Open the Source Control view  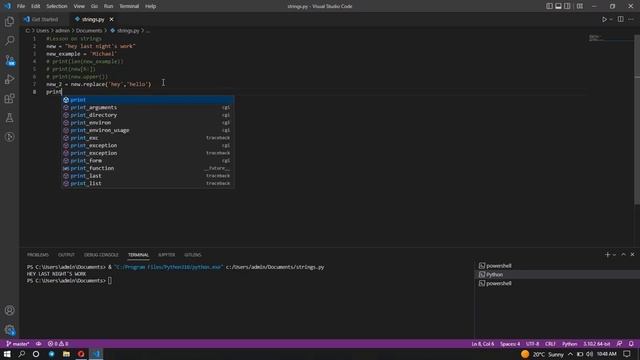tap(9, 60)
